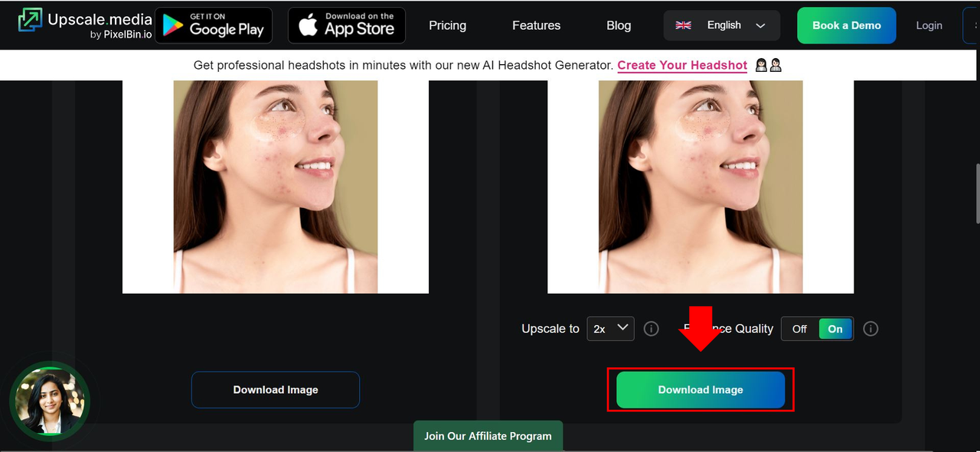Open the Pricing menu item
Screen dimensions: 980x452
tap(447, 25)
